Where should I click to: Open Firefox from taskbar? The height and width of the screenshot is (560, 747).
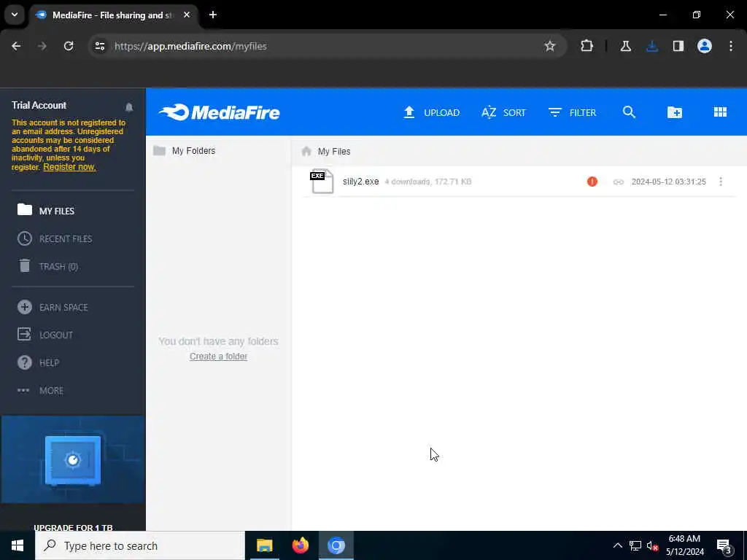click(300, 545)
